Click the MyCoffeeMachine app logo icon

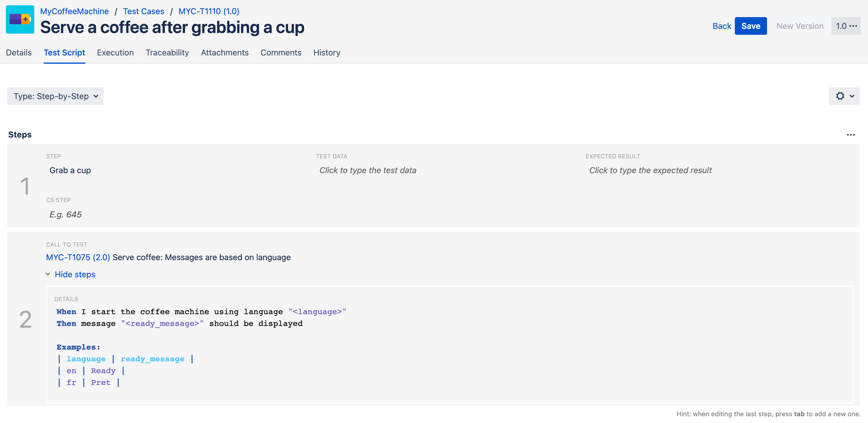(x=20, y=19)
